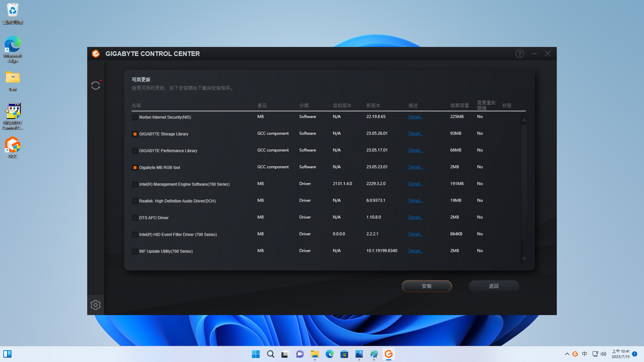The height and width of the screenshot is (362, 644).
Task: Open Detail link for GIGABYTE Storage Library
Action: [415, 133]
